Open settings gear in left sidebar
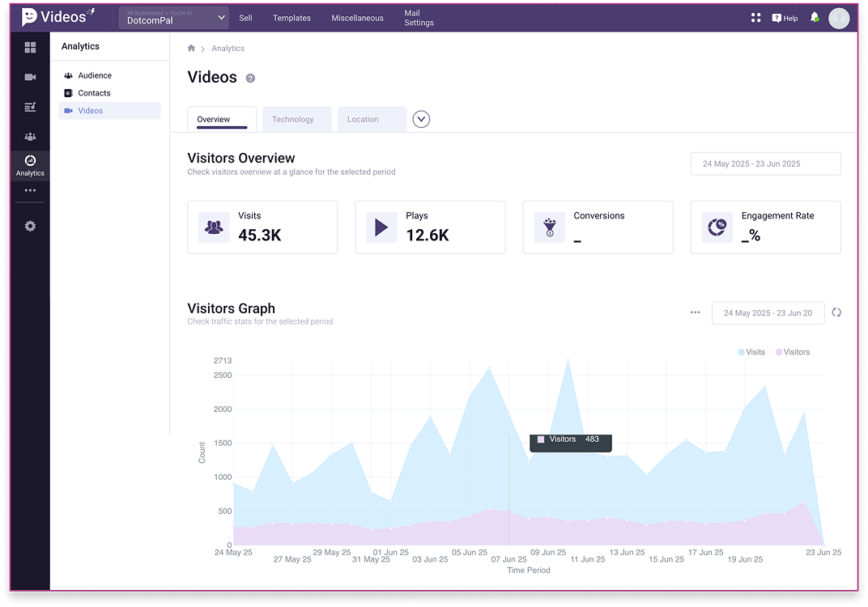The height and width of the screenshot is (607, 868). [30, 227]
